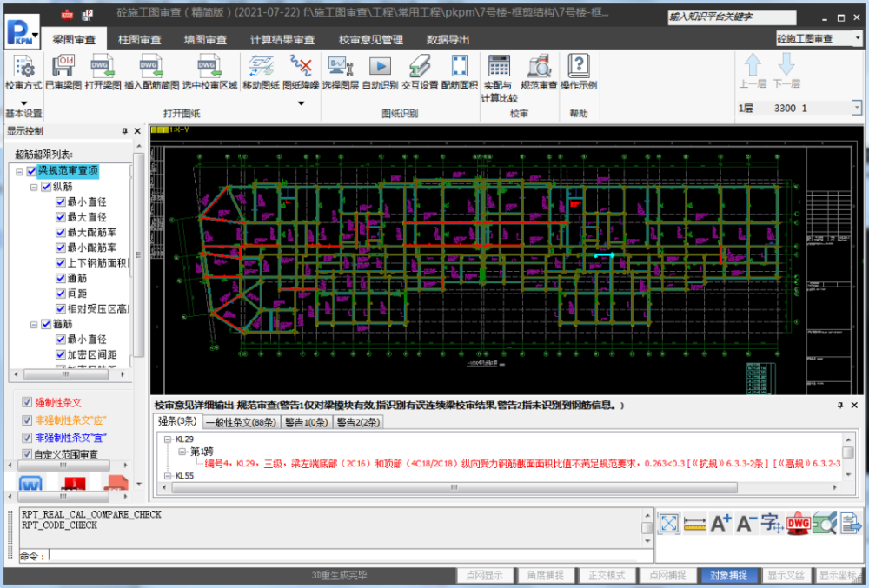Click the knowledge platform keyword search field
869x588 pixels.
tap(732, 17)
